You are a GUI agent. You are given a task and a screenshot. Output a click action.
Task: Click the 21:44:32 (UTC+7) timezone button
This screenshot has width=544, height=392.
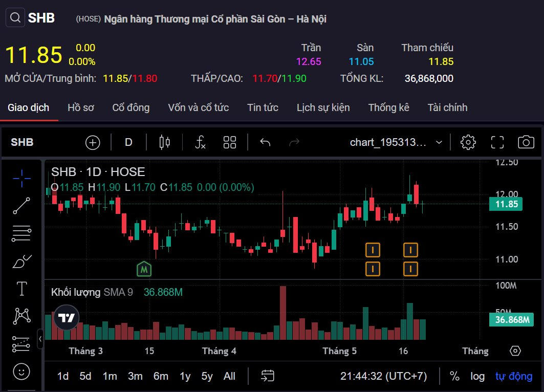click(383, 376)
